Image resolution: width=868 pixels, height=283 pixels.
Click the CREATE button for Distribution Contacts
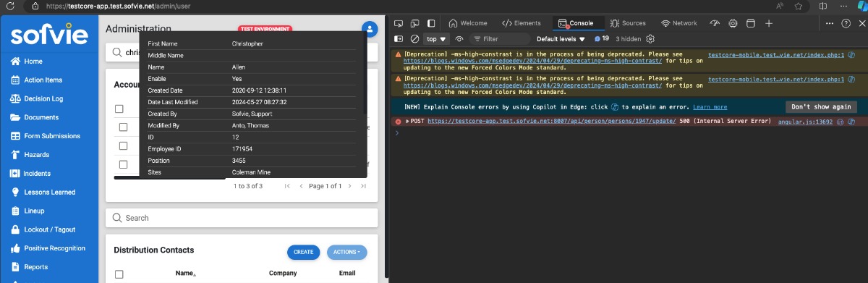point(304,252)
